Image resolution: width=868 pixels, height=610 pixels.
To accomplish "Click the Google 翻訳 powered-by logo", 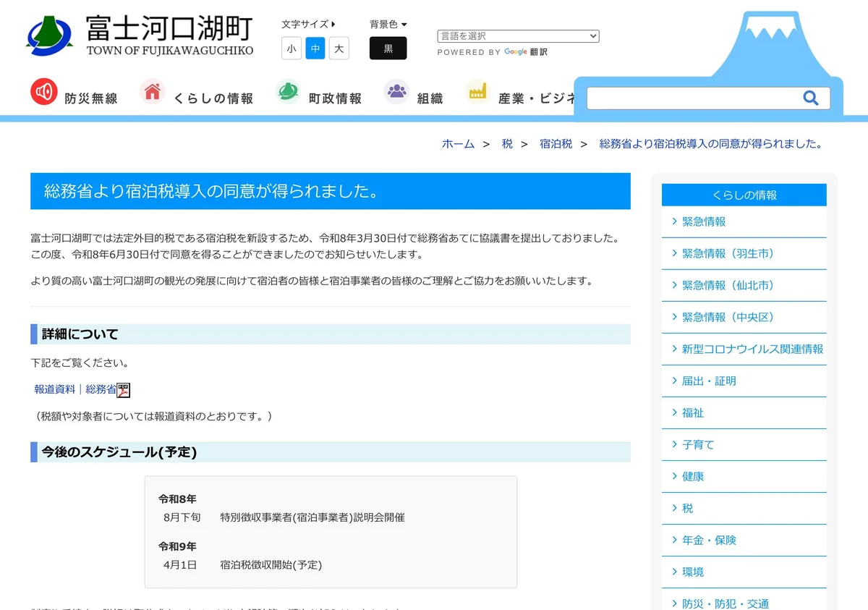I will click(526, 52).
